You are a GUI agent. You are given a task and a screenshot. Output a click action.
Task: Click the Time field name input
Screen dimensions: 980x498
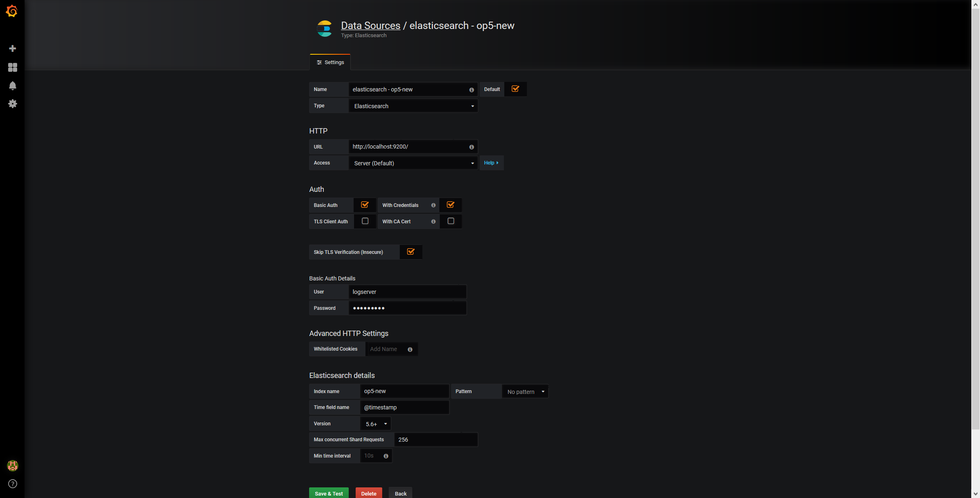(x=405, y=407)
